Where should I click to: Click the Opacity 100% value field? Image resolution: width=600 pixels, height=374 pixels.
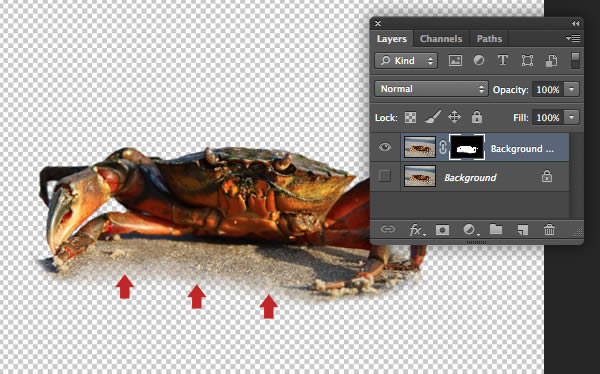tap(548, 90)
